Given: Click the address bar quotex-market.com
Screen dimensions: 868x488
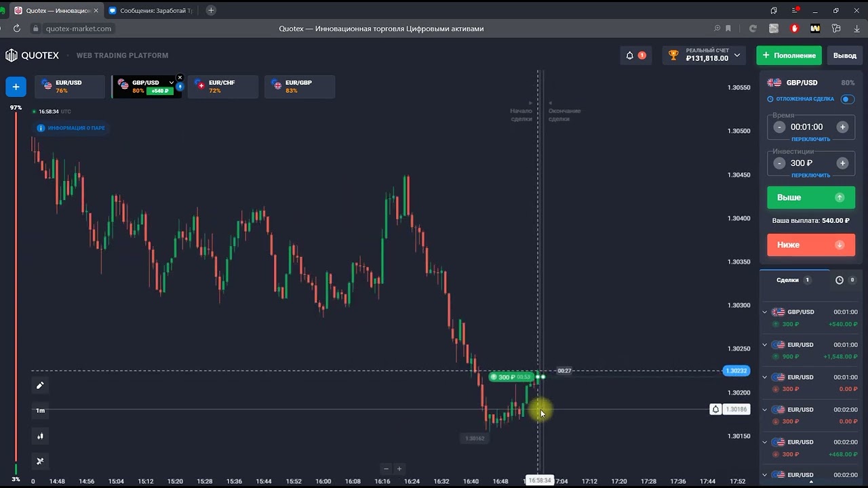Looking at the screenshot, I should point(79,28).
